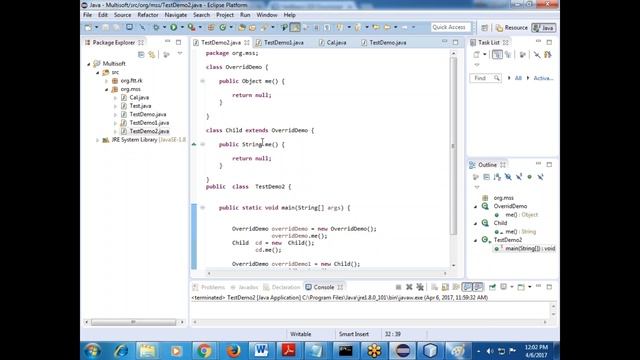
Task: Open Microsoft Word from taskbar
Action: (x=261, y=351)
